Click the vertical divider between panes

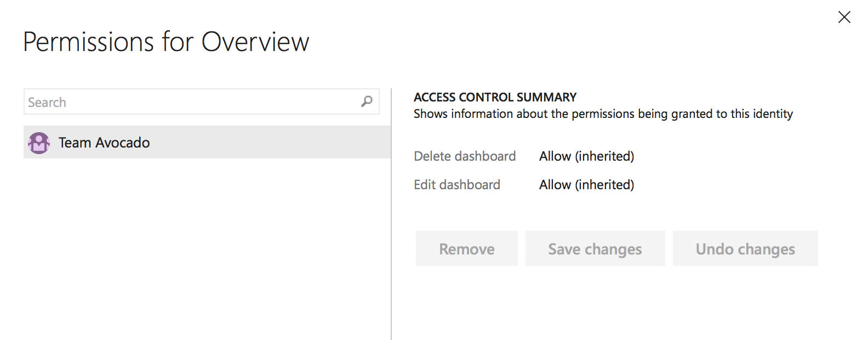[x=391, y=214]
